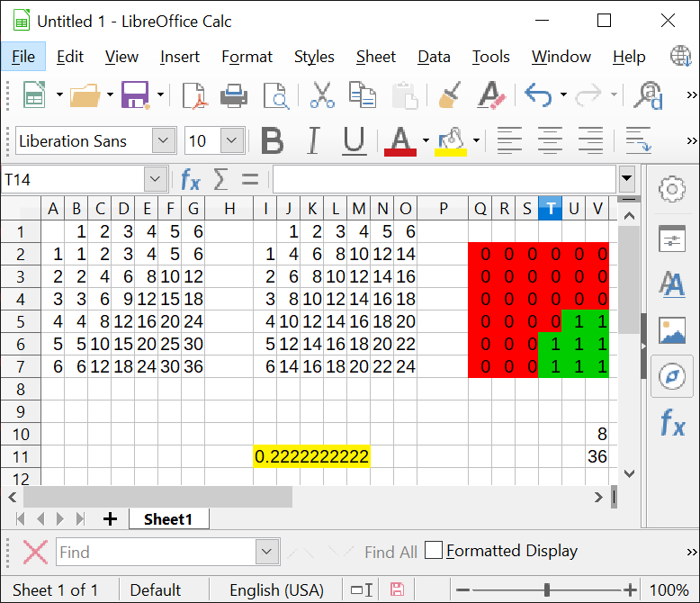Click the Find All button
The height and width of the screenshot is (603, 700).
390,552
